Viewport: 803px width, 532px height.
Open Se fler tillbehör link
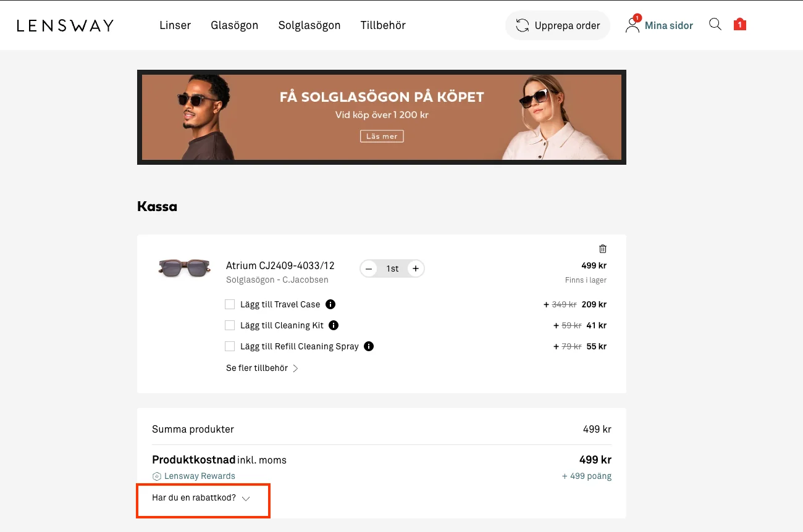pyautogui.click(x=263, y=368)
